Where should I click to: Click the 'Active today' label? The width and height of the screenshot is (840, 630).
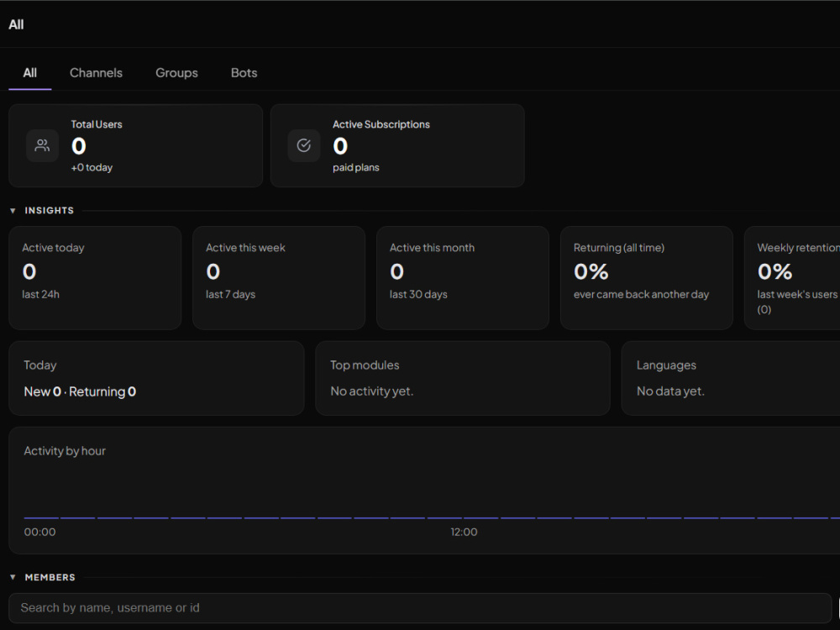pos(53,248)
